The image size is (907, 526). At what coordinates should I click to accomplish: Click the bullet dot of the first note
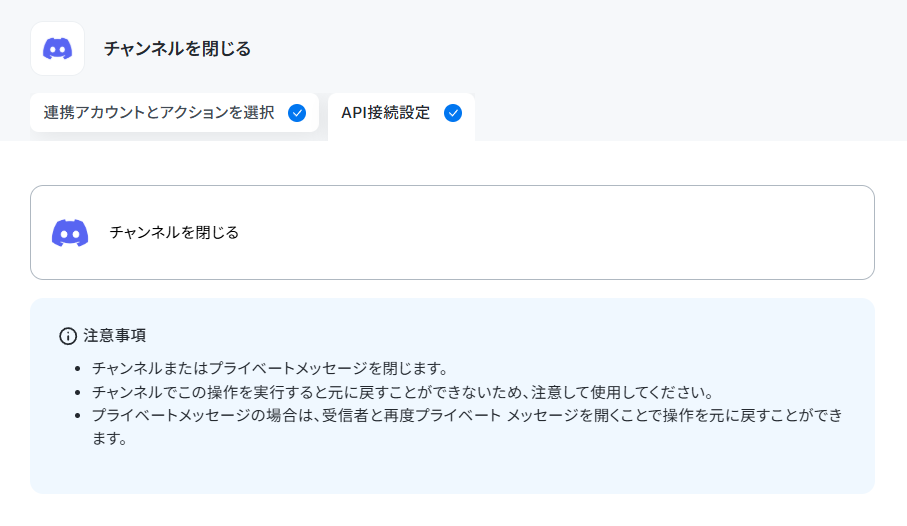tap(78, 369)
